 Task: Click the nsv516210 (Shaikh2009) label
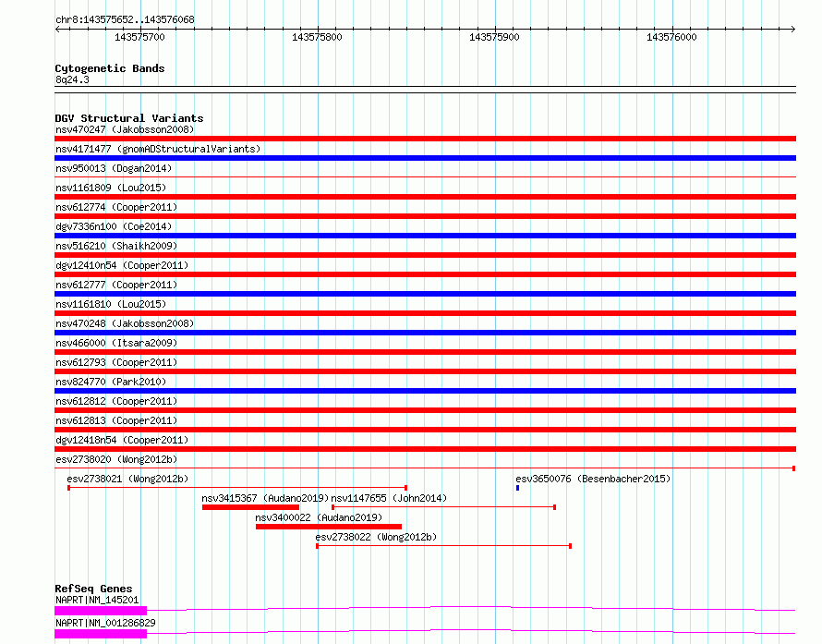(116, 246)
